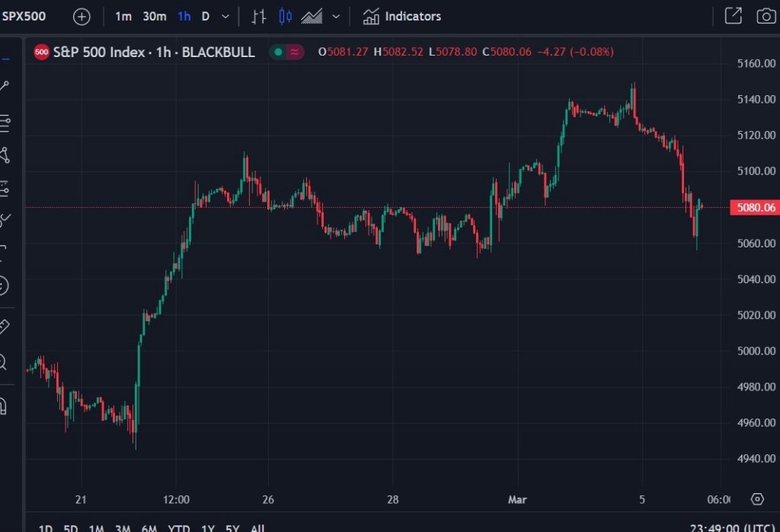This screenshot has width=780, height=532.
Task: Click the add symbol plus icon
Action: (x=82, y=16)
